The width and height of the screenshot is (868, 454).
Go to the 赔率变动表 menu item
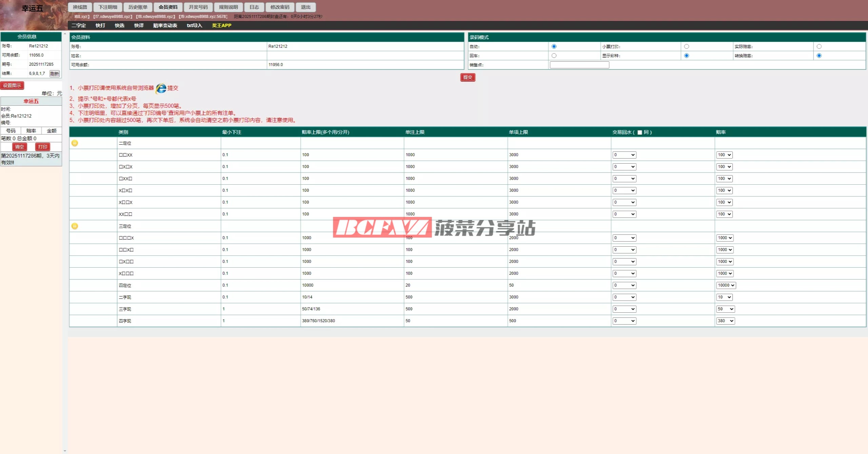pos(165,25)
